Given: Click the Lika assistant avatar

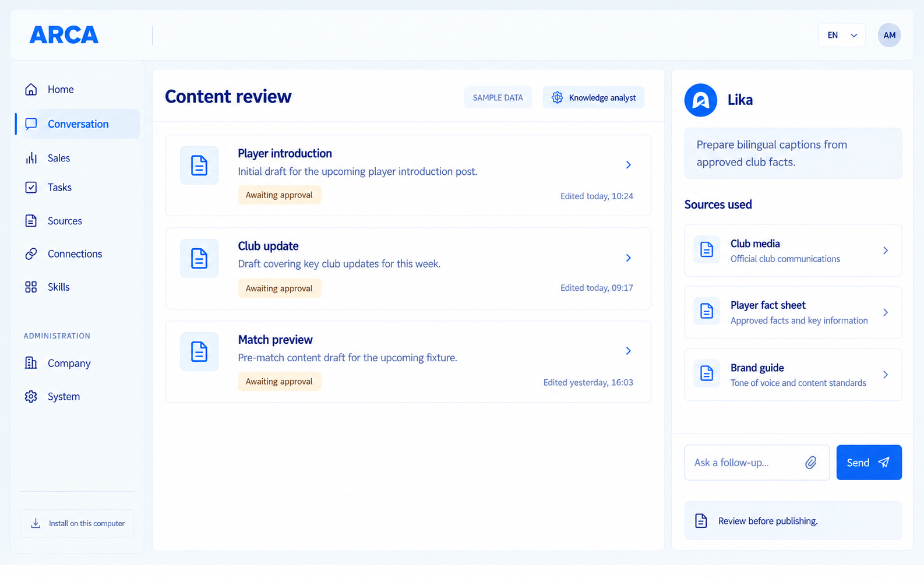Looking at the screenshot, I should click(x=700, y=100).
